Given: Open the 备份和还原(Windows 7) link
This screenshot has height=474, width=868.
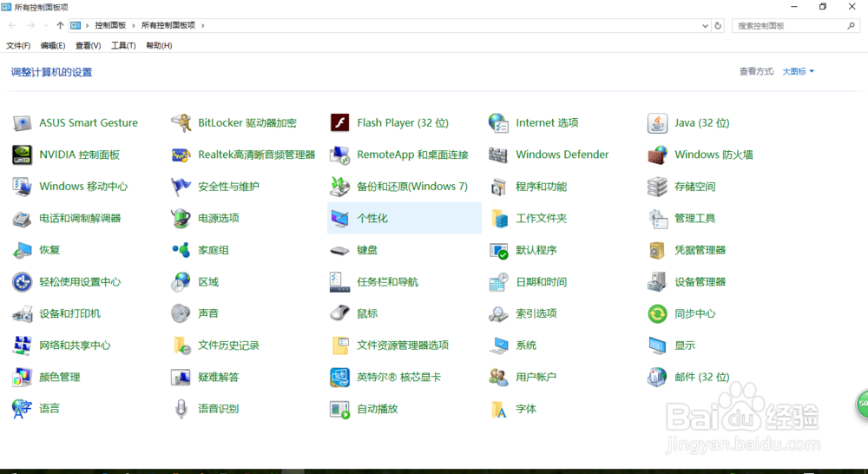Looking at the screenshot, I should tap(412, 187).
